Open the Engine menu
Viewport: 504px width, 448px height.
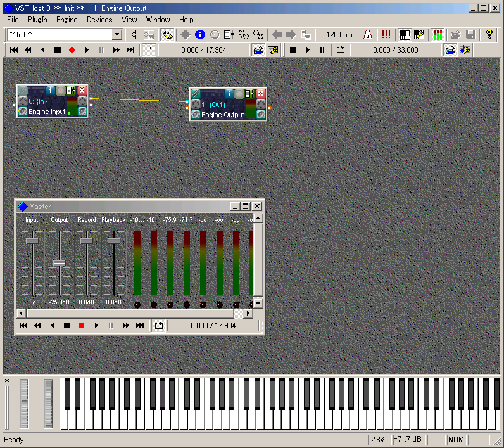click(67, 20)
